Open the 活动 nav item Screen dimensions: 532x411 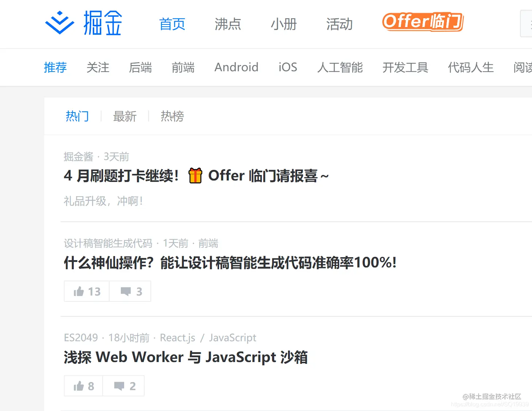point(339,24)
